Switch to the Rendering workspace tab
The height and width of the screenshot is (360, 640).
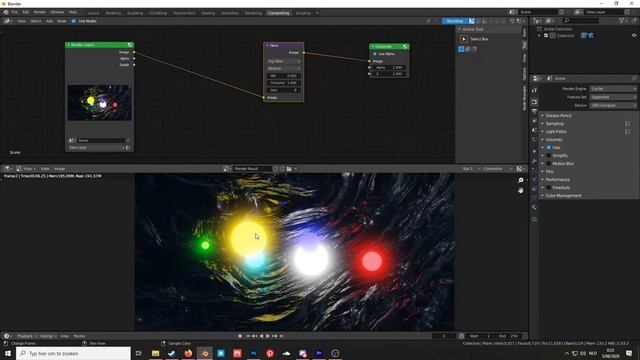coord(253,13)
